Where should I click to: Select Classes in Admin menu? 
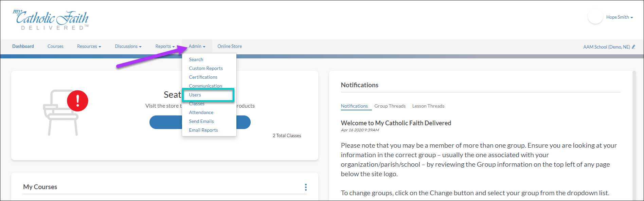coord(197,104)
